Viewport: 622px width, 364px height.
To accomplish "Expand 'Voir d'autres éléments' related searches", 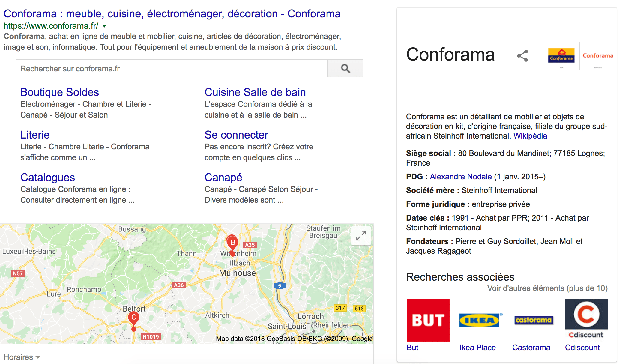I will (547, 288).
